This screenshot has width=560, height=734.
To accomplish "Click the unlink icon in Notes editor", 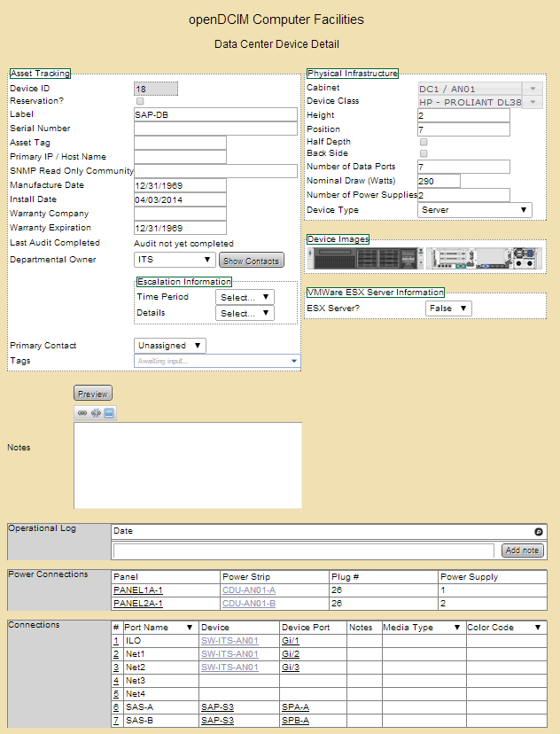I will (x=96, y=413).
